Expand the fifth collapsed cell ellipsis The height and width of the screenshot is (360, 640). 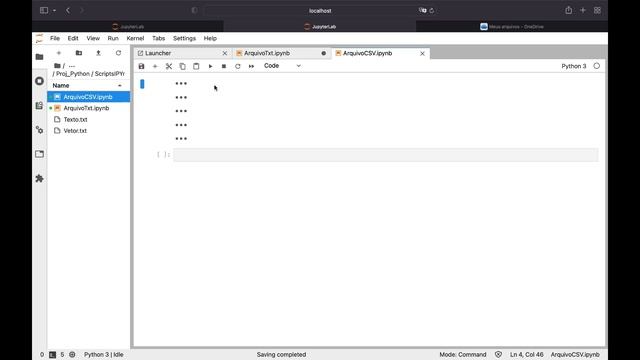pos(181,138)
